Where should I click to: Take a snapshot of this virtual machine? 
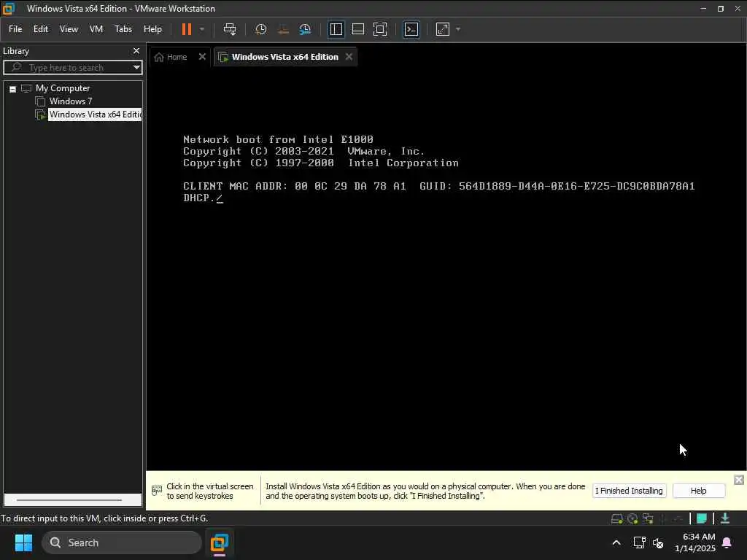click(260, 29)
